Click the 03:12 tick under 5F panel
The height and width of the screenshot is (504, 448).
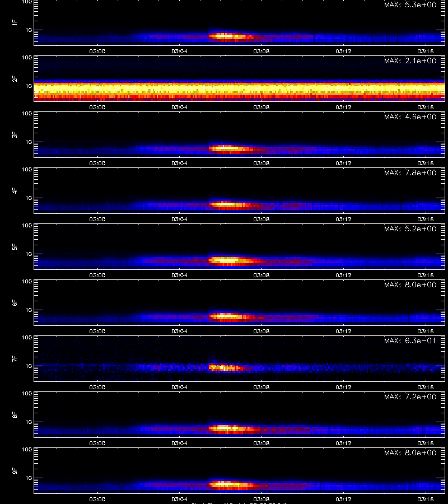point(343,275)
